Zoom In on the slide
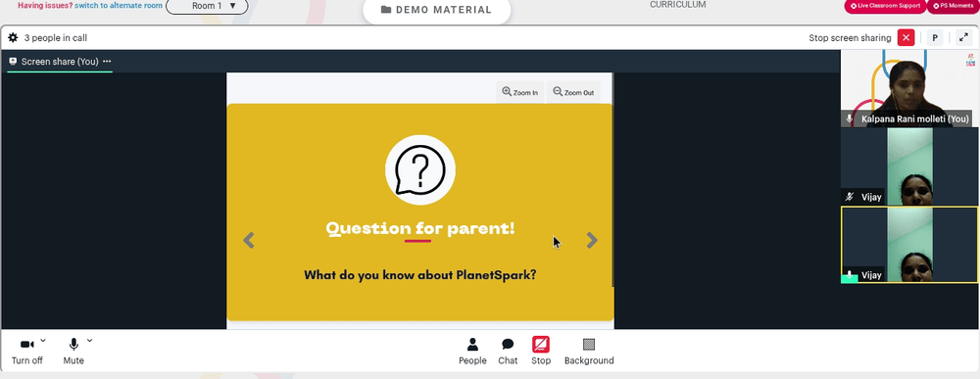 pos(520,92)
